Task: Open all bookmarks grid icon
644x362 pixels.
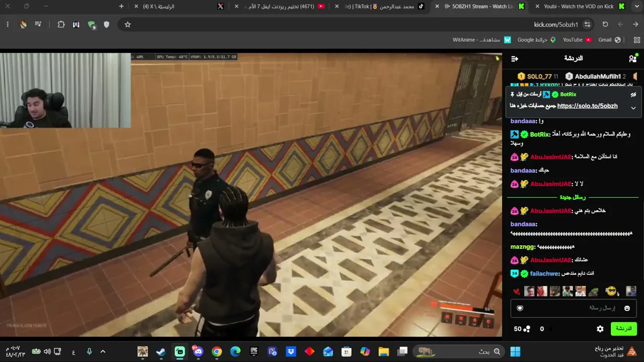Action: [637, 40]
